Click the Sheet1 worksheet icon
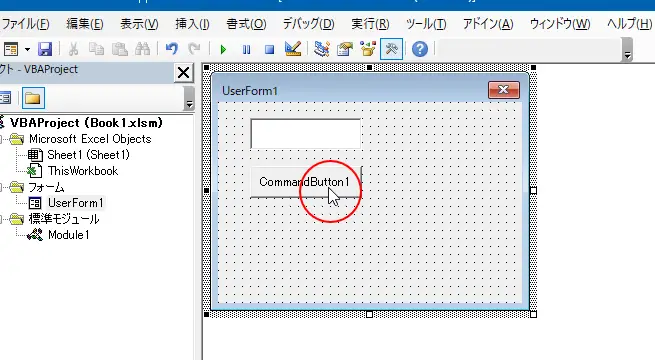Viewport: 655px width, 360px height. 35,155
